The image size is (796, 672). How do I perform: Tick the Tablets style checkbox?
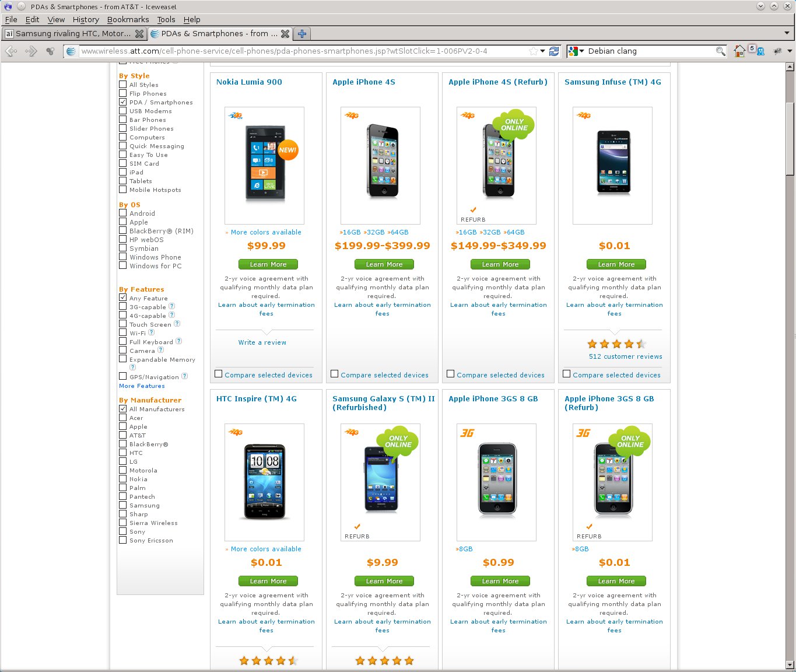click(122, 181)
